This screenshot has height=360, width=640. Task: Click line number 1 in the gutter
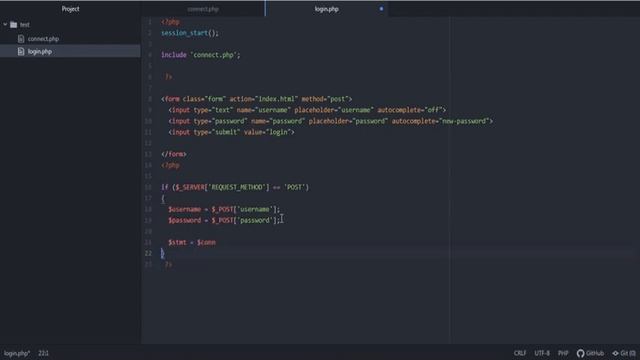(150, 22)
